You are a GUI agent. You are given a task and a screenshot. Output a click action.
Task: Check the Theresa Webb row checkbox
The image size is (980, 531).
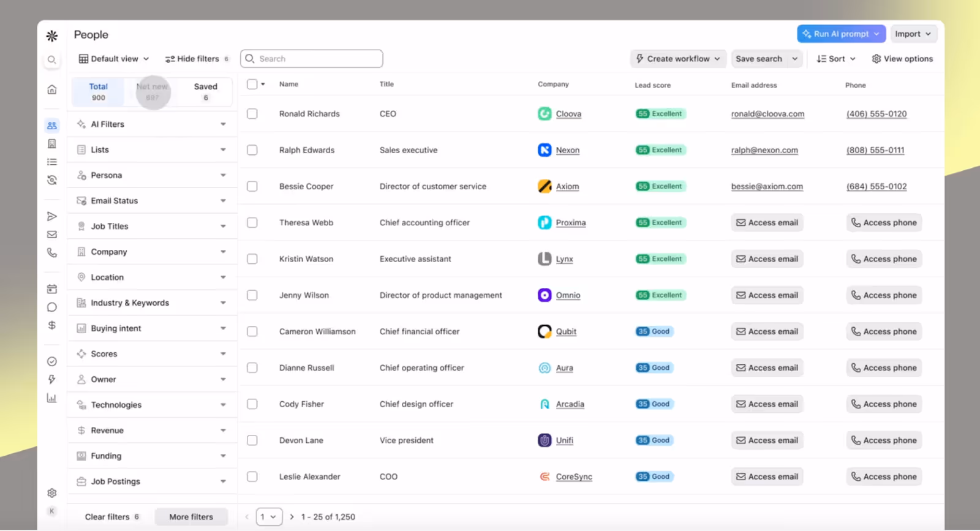tap(252, 222)
